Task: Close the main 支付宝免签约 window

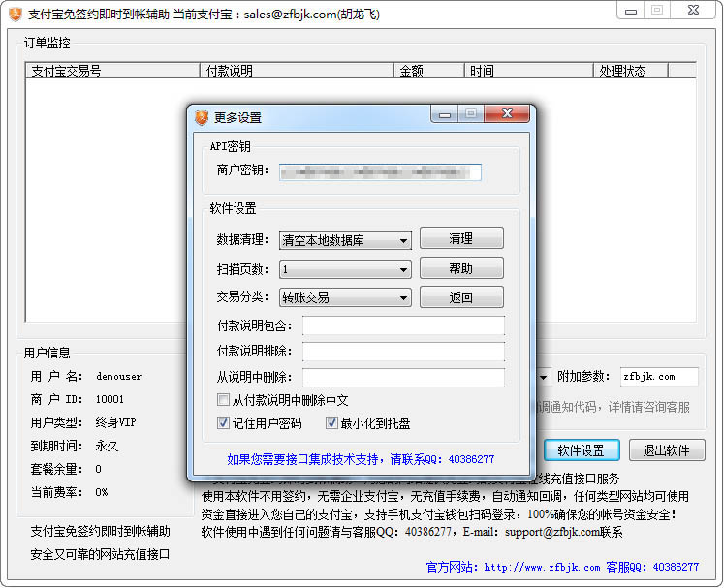Action: (x=693, y=10)
